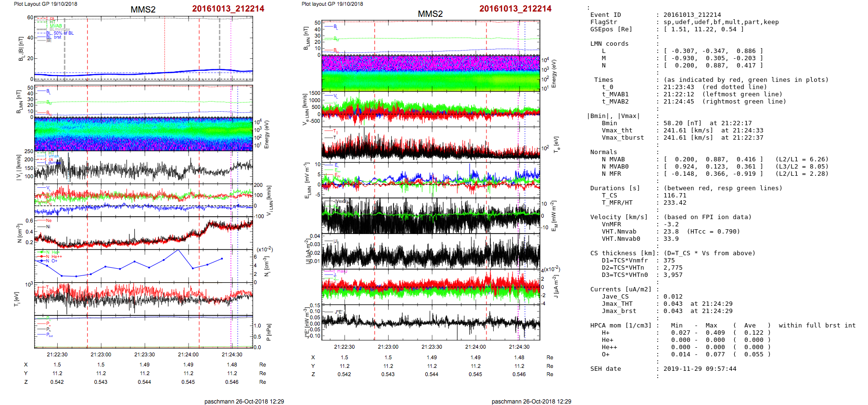Click the red event ID title above left plot
The image size is (868, 405).
coord(228,9)
